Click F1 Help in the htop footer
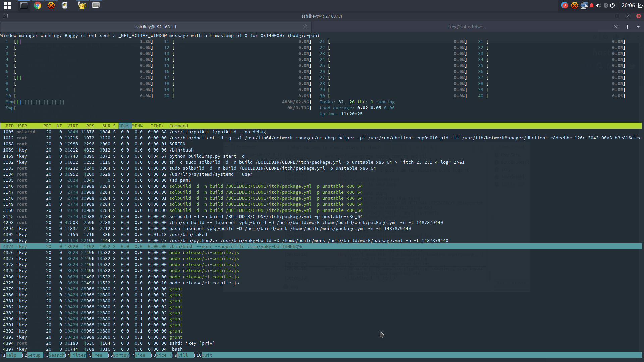The height and width of the screenshot is (362, 644). [11, 355]
